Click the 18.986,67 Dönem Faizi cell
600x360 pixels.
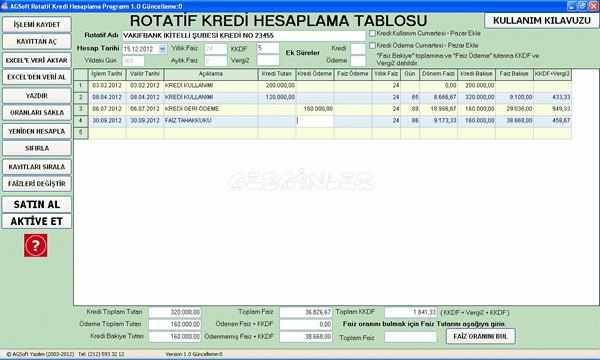pyautogui.click(x=439, y=109)
